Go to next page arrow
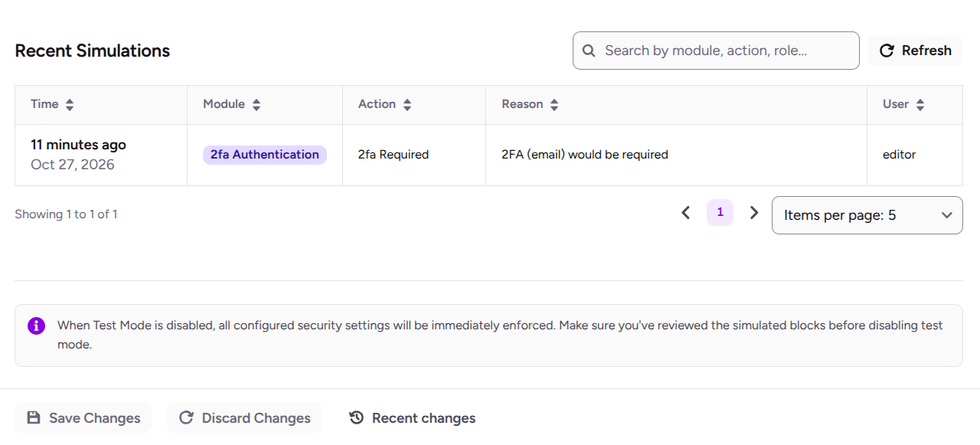Image resolution: width=980 pixels, height=445 pixels. tap(754, 213)
